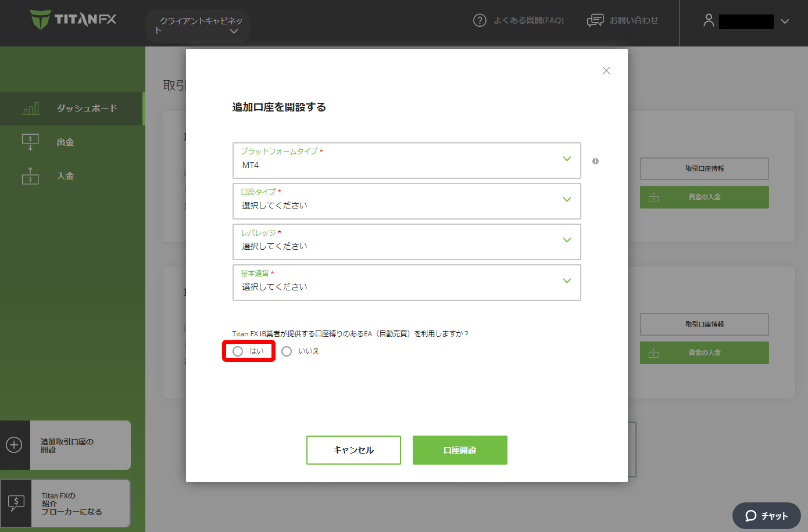Screen dimensions: 808x532
Task: Click Titan FXの紹介ブローカーになる item
Action: click(65, 504)
